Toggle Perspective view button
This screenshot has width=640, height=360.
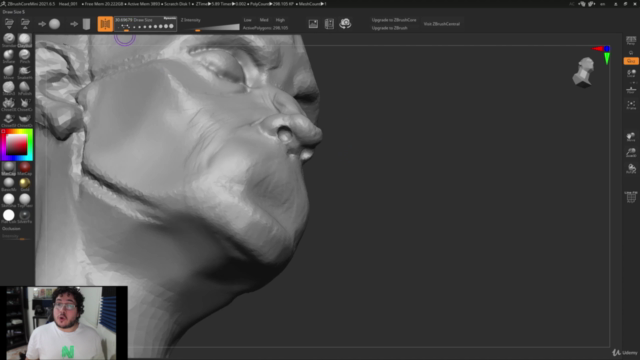click(631, 40)
